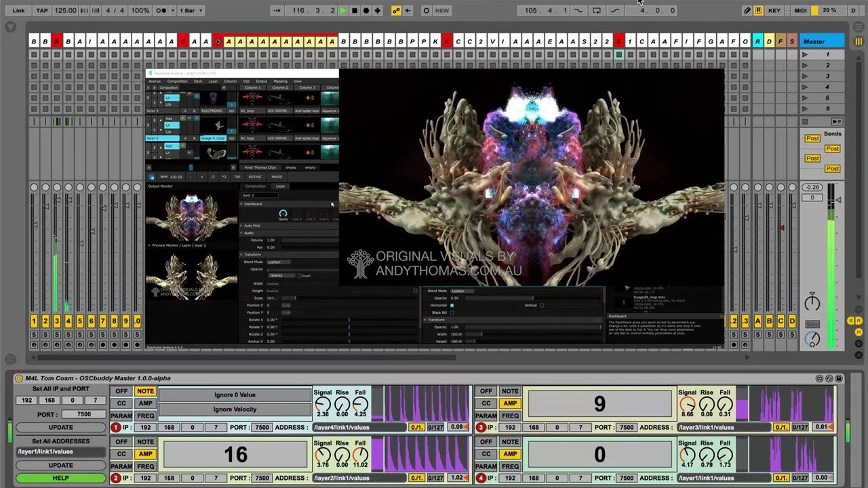Enable PARAM mode for OSC channel 2
Image resolution: width=868 pixels, height=488 pixels.
(x=121, y=466)
